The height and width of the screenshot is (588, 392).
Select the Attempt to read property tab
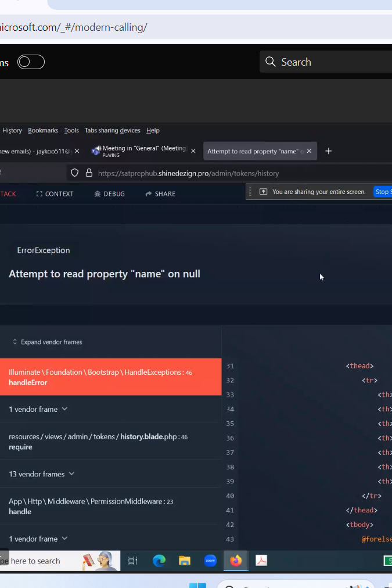[x=260, y=151]
